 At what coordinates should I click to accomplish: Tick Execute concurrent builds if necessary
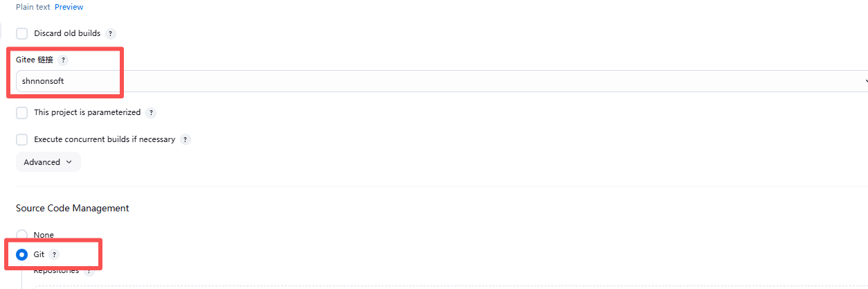pos(22,139)
